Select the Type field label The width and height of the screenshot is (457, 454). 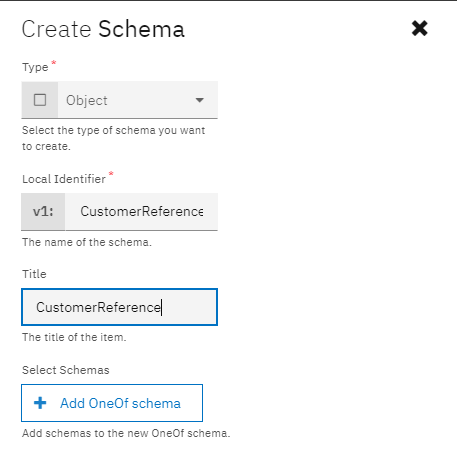coord(35,67)
